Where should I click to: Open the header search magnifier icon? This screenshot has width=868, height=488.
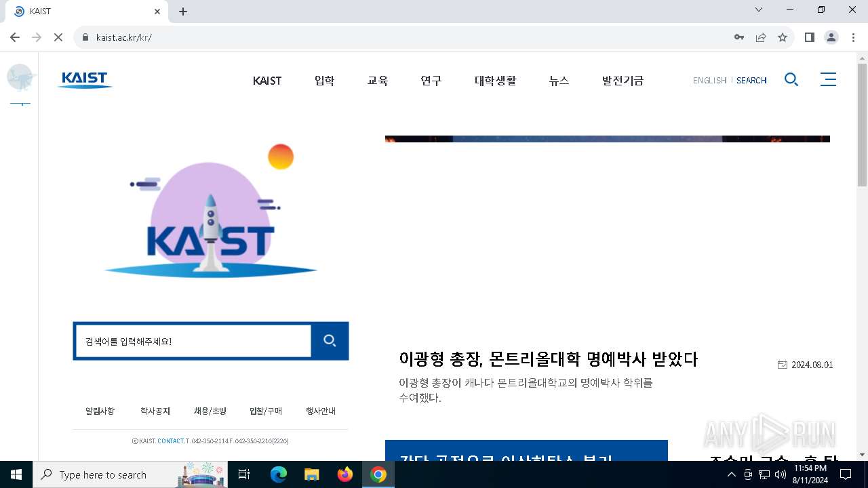tap(791, 80)
